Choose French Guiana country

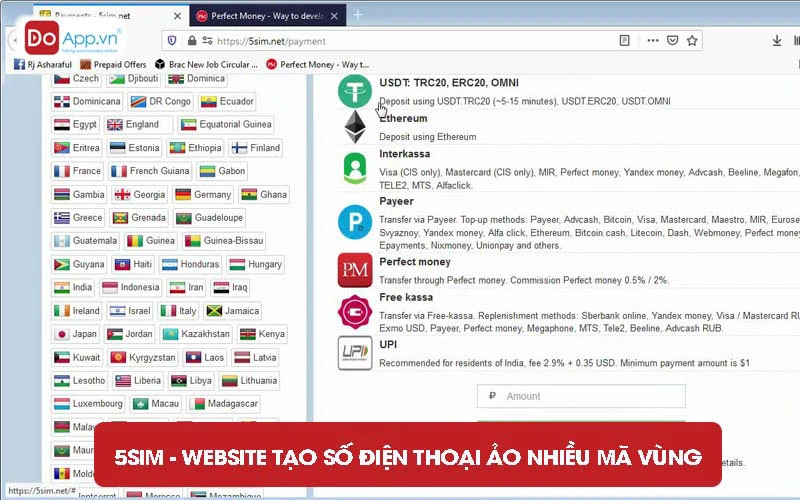click(x=150, y=171)
